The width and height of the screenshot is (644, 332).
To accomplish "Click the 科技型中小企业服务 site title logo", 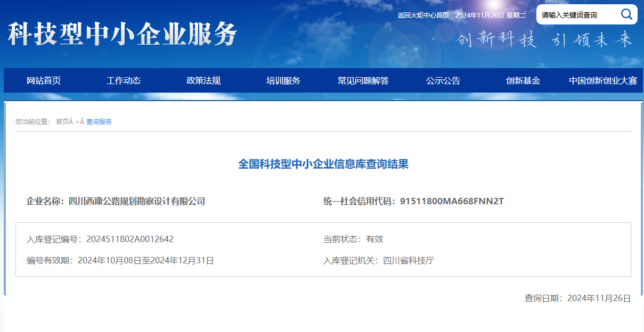I will (122, 35).
